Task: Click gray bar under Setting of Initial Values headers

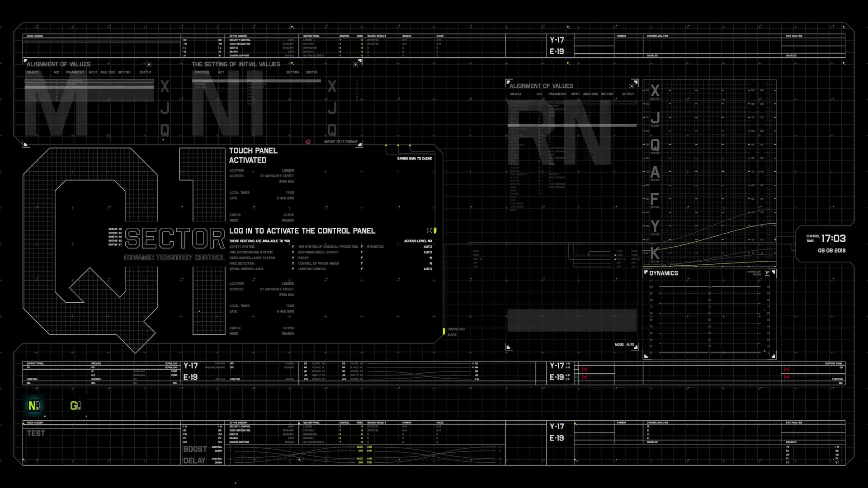Action: tap(256, 81)
